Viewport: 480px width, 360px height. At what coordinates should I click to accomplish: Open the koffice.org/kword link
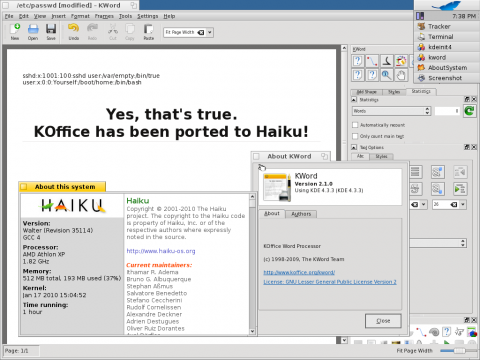(299, 272)
